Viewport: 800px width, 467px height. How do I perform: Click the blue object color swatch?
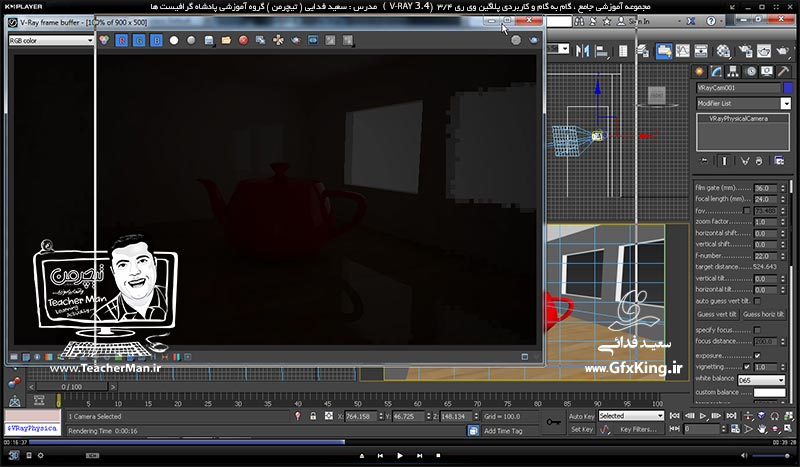(788, 88)
